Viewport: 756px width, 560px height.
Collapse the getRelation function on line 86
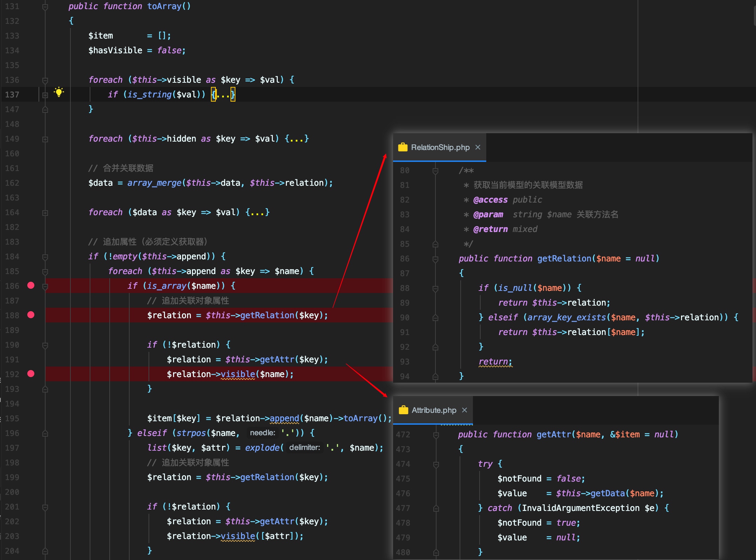coord(435,259)
